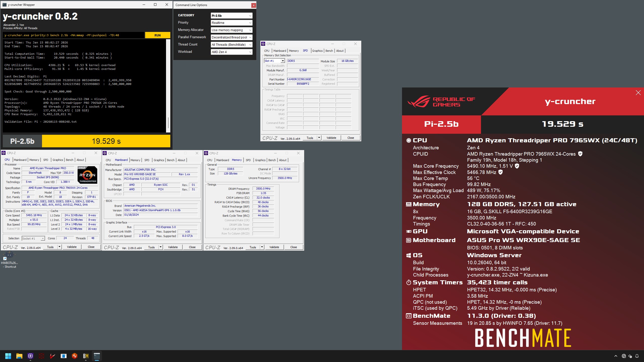Expand Tools arrow in CPU-Z Mainboard window
Image resolution: width=644 pixels, height=362 pixels.
pyautogui.click(x=160, y=247)
